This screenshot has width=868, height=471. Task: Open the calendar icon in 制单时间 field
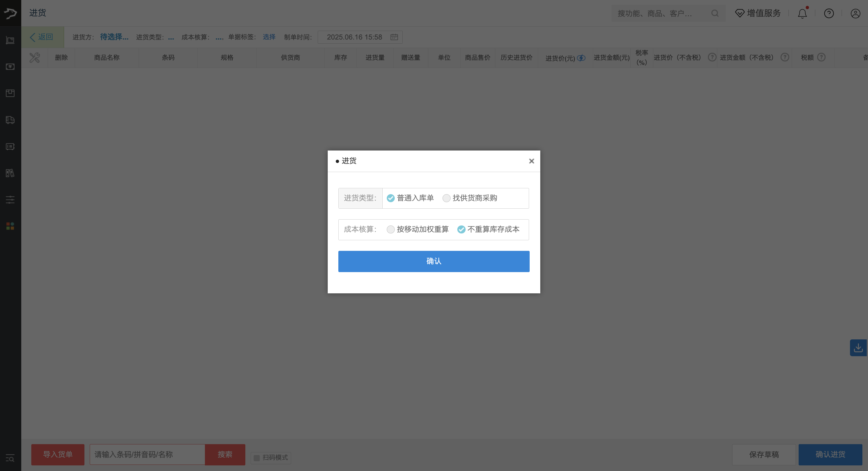[x=394, y=37]
